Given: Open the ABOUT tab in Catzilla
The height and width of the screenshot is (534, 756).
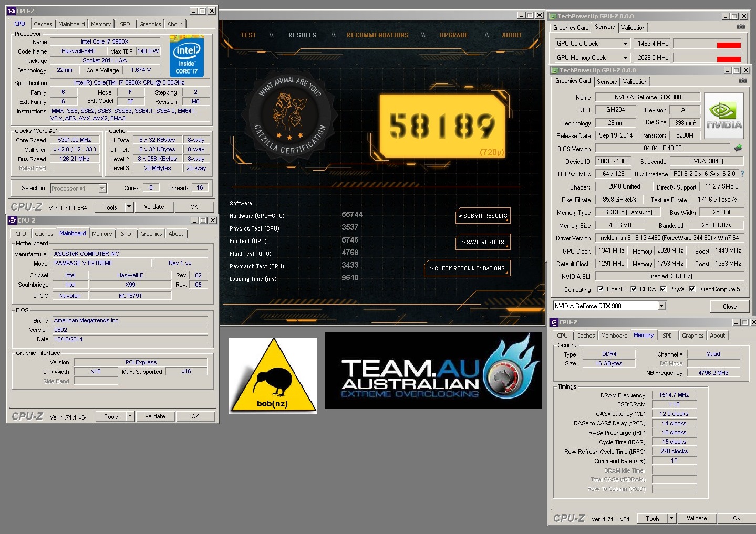Looking at the screenshot, I should tap(512, 35).
